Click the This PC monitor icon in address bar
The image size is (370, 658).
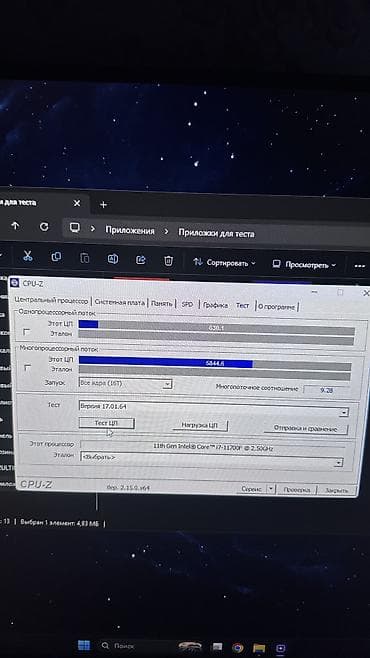(x=75, y=227)
